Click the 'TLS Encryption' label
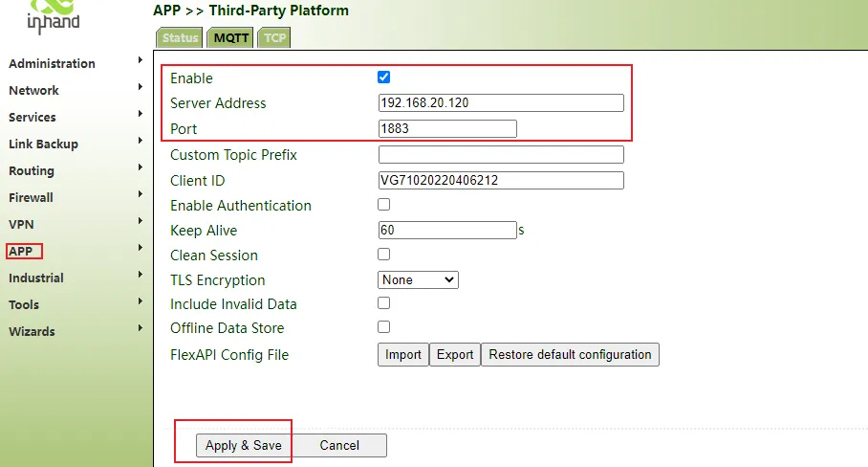The image size is (868, 467). pyautogui.click(x=218, y=280)
